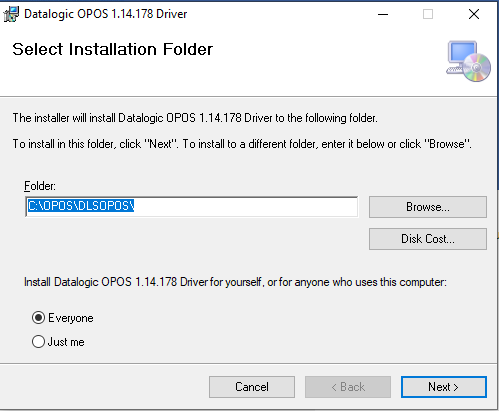Continue with the Next > button

pyautogui.click(x=444, y=387)
